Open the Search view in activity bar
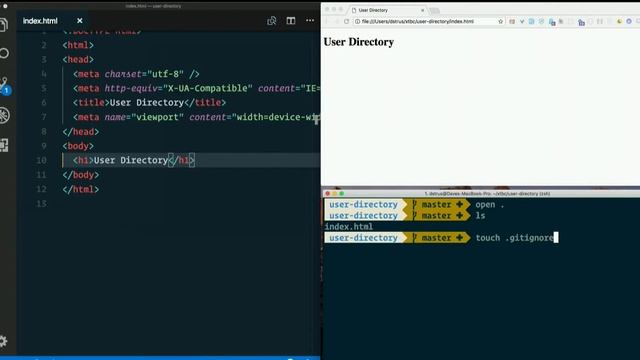 point(4,53)
